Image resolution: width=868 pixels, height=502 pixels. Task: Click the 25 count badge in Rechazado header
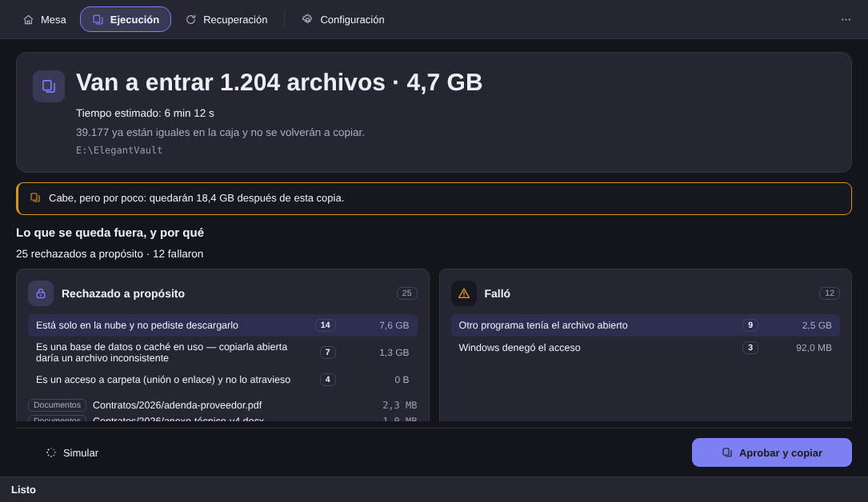coord(407,293)
